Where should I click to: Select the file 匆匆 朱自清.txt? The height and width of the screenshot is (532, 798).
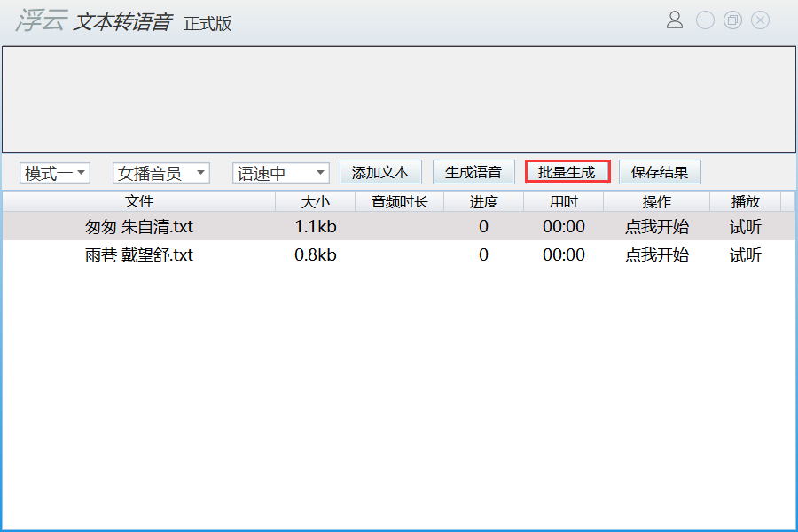(x=139, y=227)
